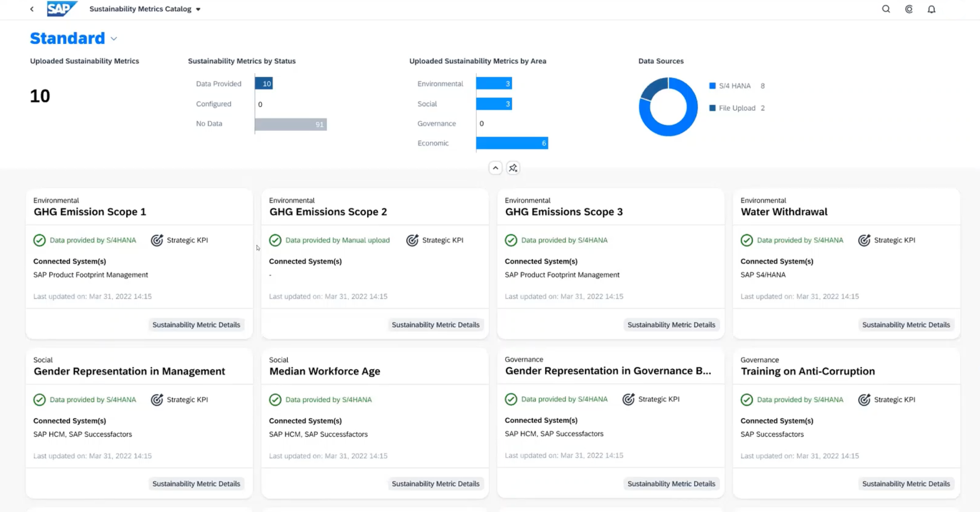The image size is (980, 512).
Task: Click green check icon on GHG Emissions Scope 2
Action: click(275, 240)
